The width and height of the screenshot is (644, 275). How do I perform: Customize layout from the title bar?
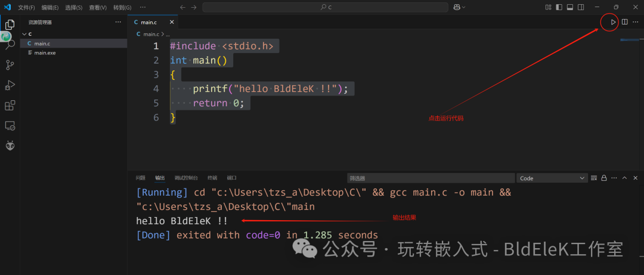coord(549,7)
